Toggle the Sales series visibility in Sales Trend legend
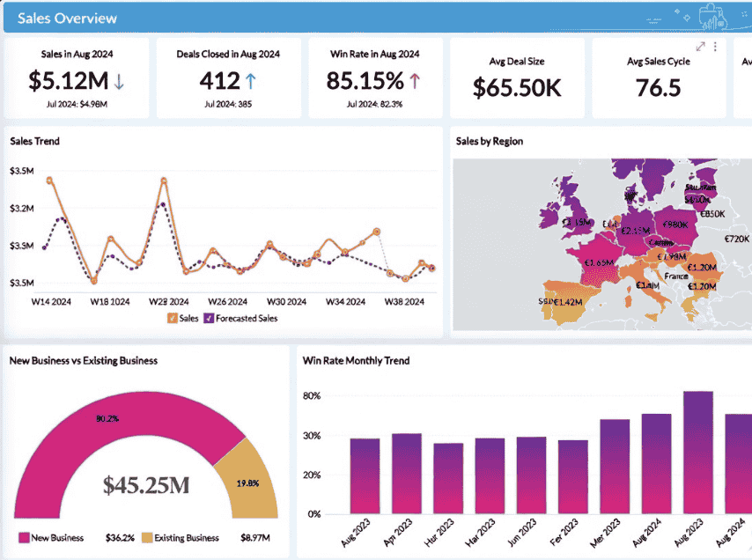 pos(185,319)
